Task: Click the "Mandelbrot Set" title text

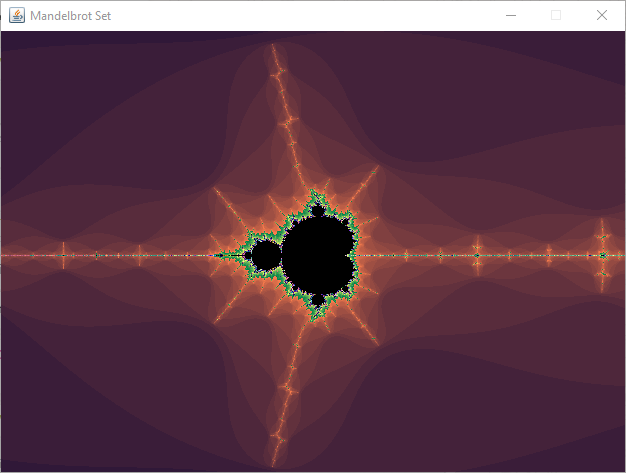Action: 71,16
